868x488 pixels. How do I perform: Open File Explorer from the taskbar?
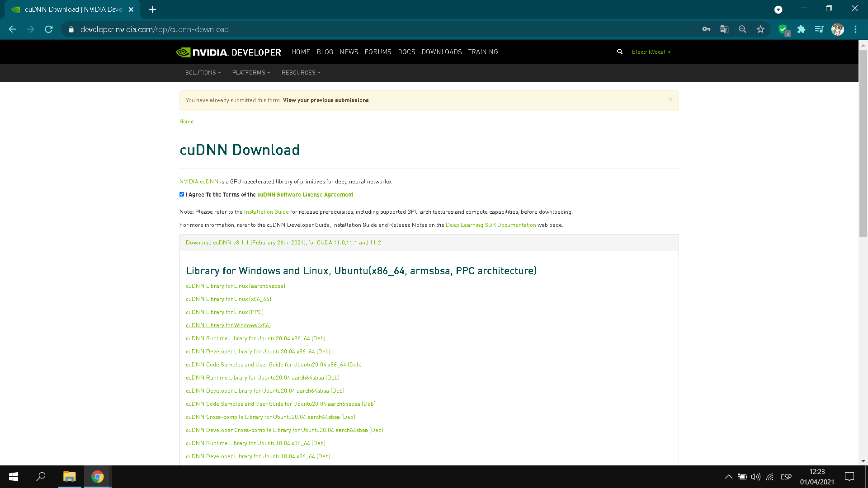69,477
